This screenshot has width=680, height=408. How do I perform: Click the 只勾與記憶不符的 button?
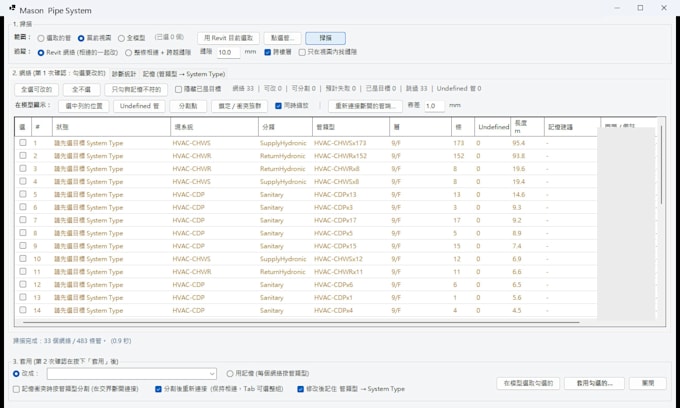pos(136,89)
